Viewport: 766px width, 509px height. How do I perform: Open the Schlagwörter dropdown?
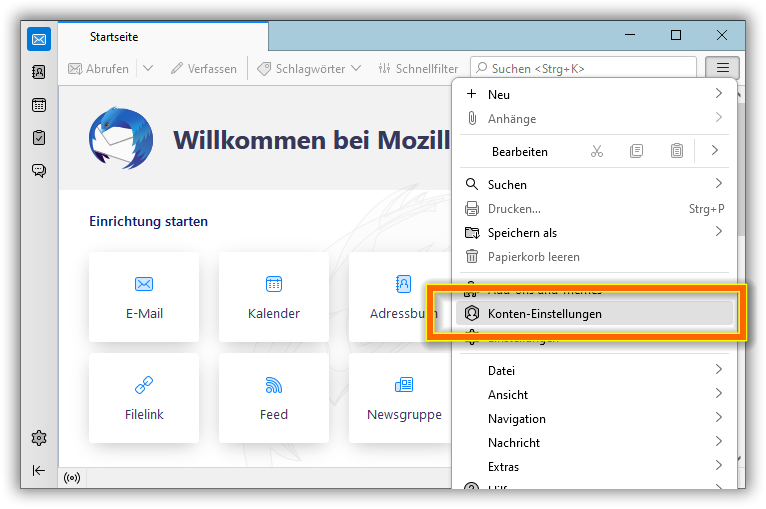[x=309, y=69]
